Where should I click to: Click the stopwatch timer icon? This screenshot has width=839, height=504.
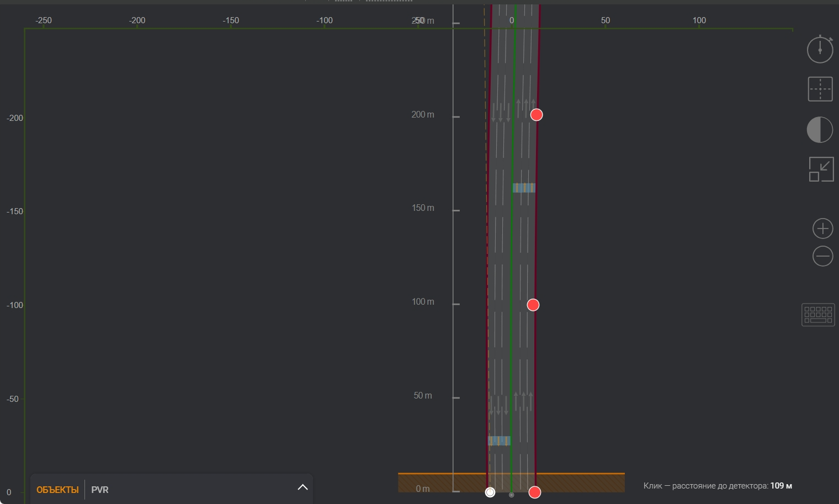pyautogui.click(x=820, y=50)
